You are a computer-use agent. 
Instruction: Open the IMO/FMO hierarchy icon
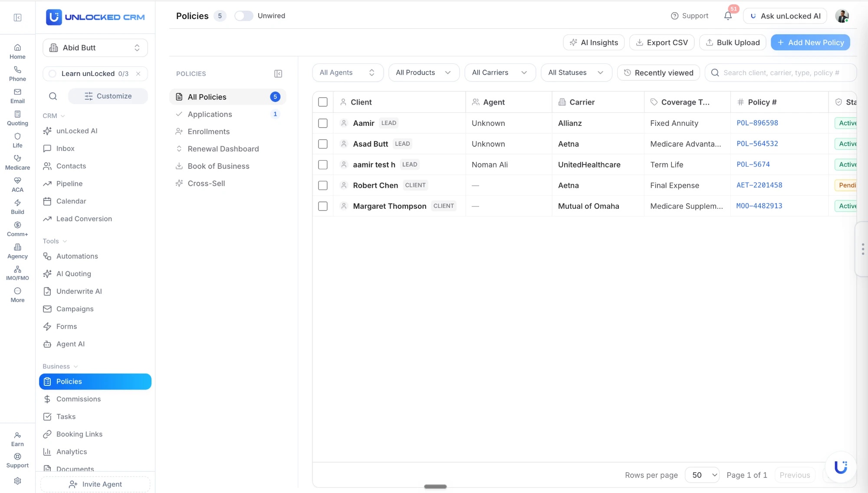click(17, 273)
